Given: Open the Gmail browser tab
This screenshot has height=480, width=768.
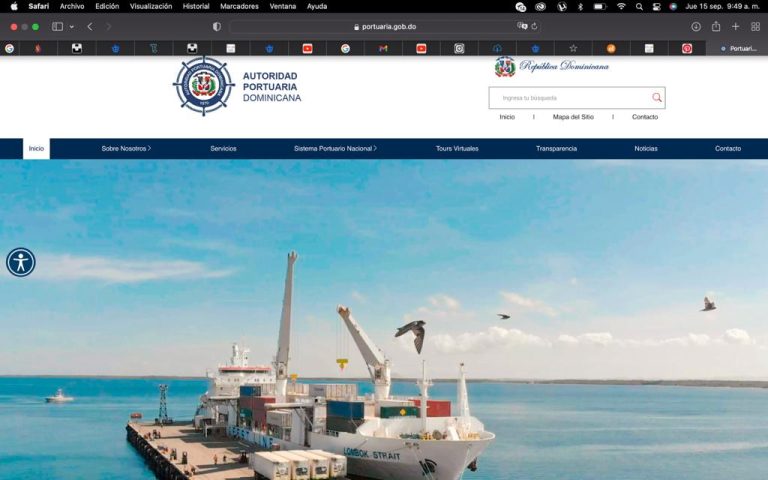Looking at the screenshot, I should coord(383,48).
